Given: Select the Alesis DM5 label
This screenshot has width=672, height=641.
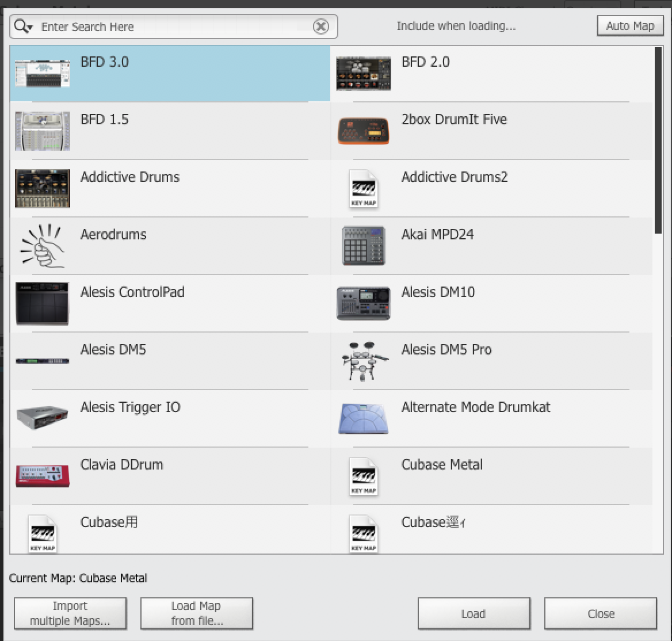Looking at the screenshot, I should click(x=113, y=349).
